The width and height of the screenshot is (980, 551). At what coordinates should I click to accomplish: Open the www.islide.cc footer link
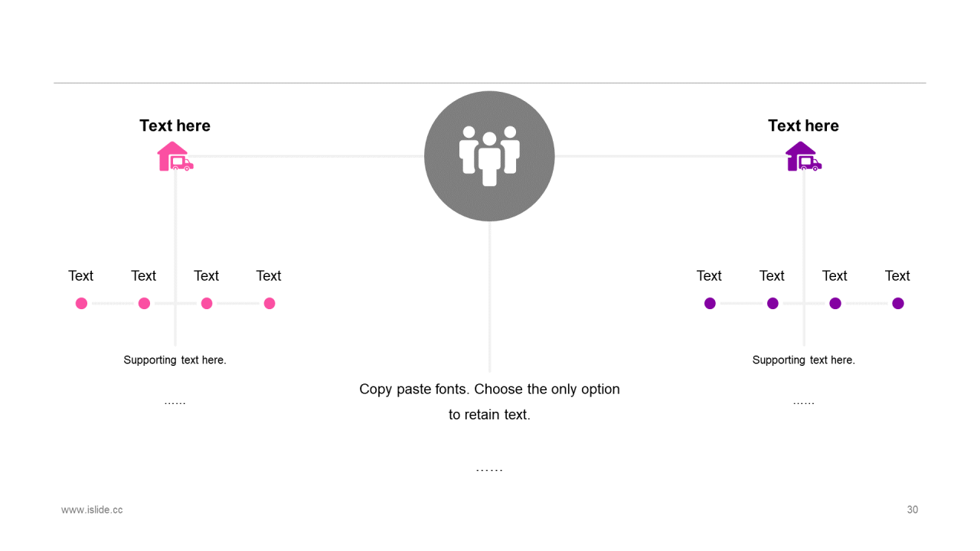tap(92, 510)
